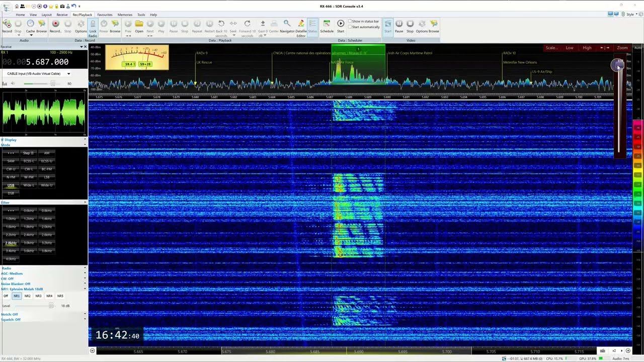
Task: Set filter width to 3.0kHz
Action: pos(29,243)
